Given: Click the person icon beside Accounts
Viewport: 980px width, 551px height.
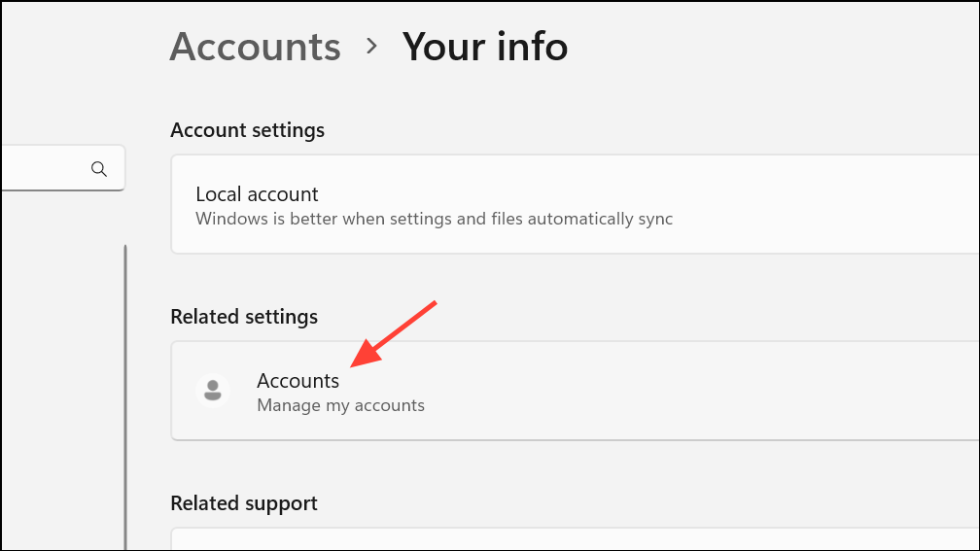Looking at the screenshot, I should pyautogui.click(x=213, y=391).
